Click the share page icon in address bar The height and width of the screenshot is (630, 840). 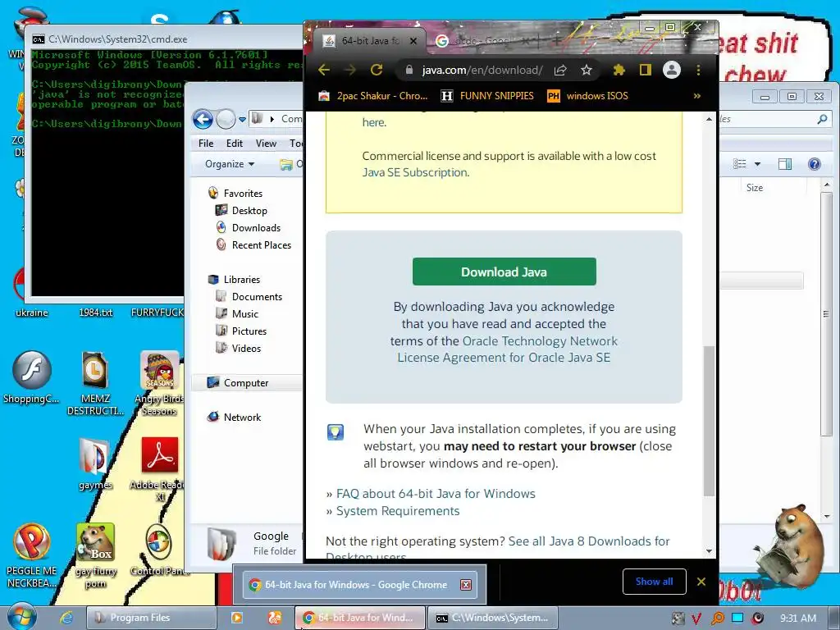pyautogui.click(x=560, y=71)
